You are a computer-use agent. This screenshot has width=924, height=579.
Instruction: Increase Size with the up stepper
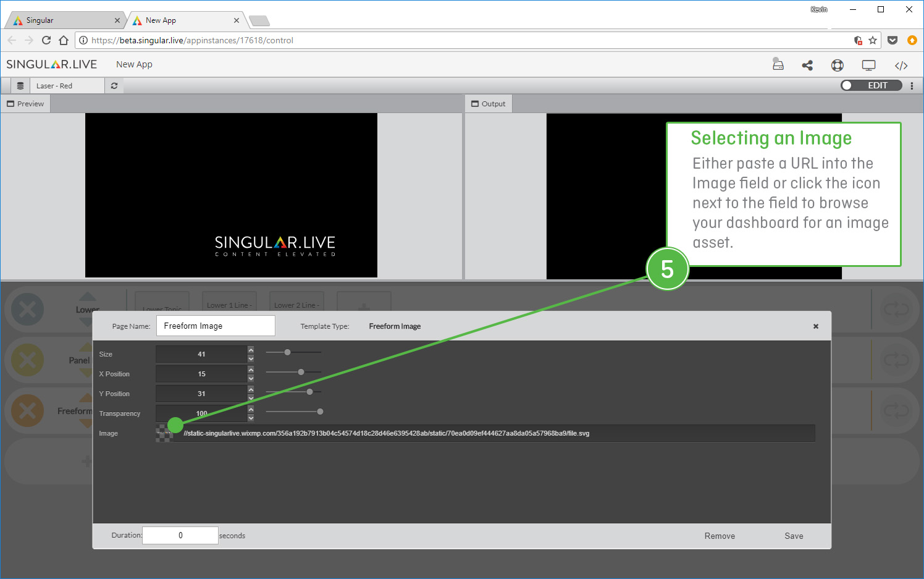[x=251, y=350]
